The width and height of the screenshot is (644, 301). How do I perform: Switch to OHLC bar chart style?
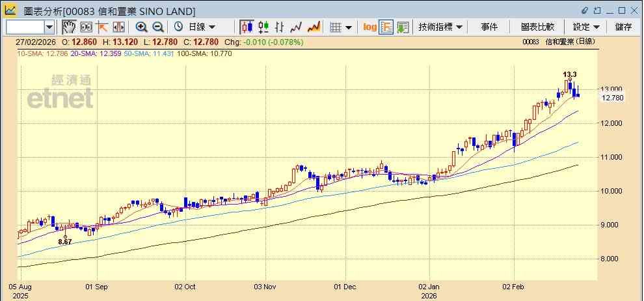coord(280,27)
